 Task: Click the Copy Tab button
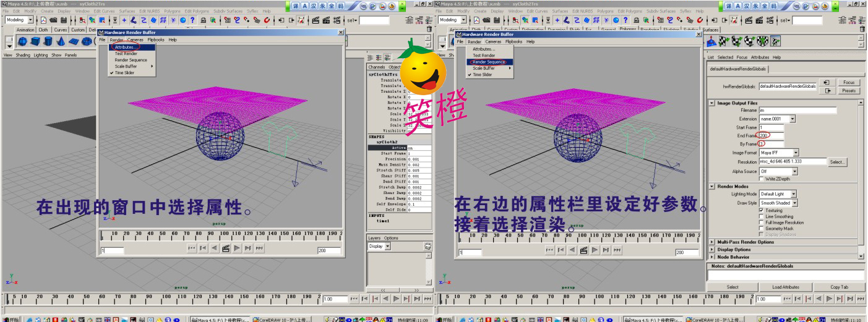tap(838, 287)
